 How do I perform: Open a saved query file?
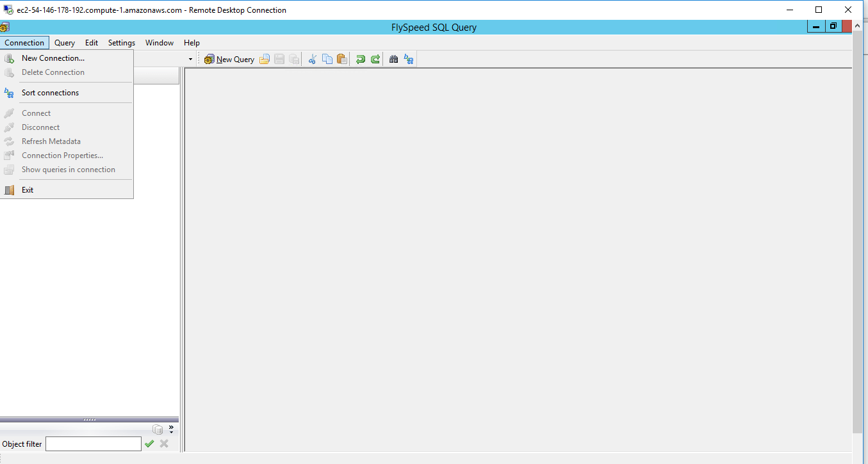pos(265,59)
